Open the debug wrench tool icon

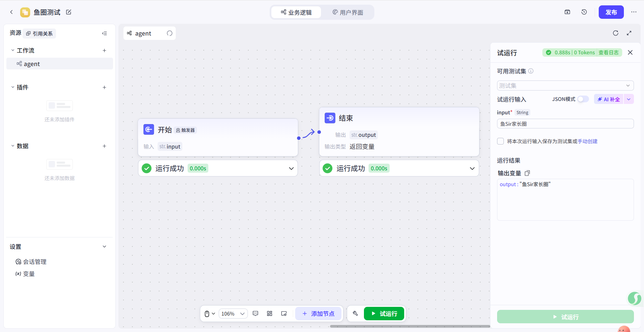355,314
